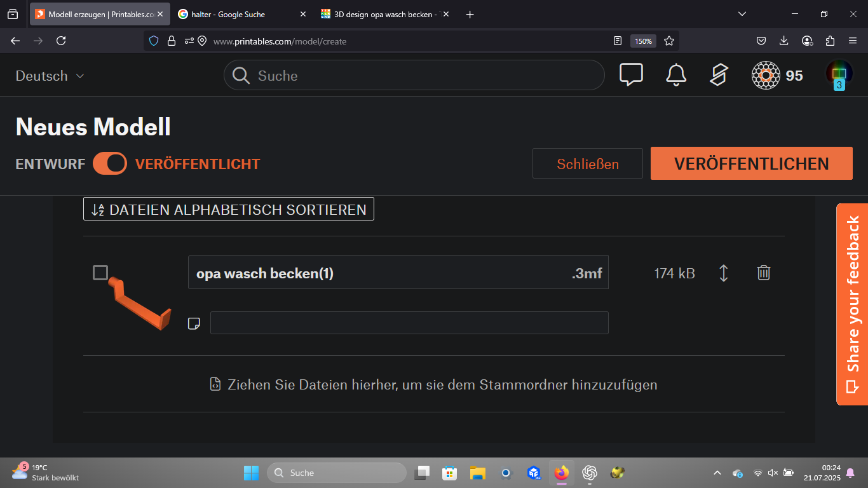Screen dimensions: 868x488
Task: Check the opa wasch becken(1) file checkbox
Action: pyautogui.click(x=100, y=273)
